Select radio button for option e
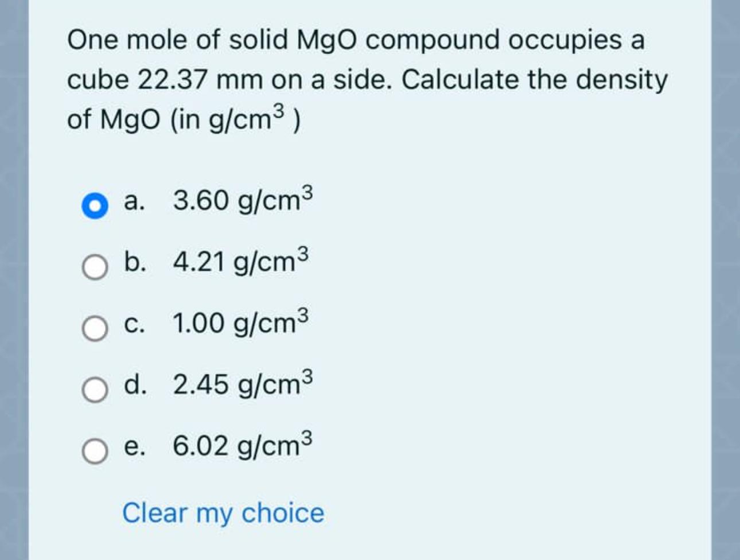 (95, 450)
